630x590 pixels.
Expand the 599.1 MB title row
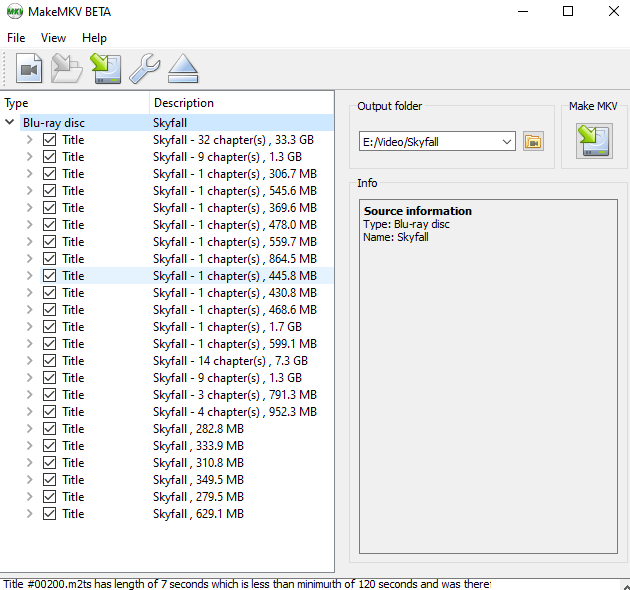coord(29,344)
